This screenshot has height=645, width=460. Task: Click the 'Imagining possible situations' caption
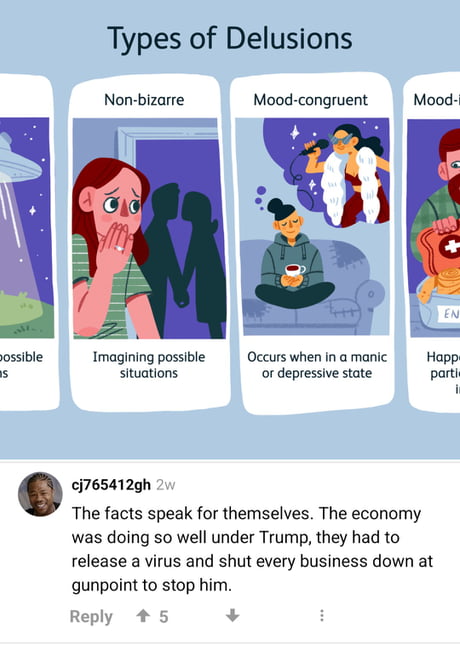click(149, 364)
